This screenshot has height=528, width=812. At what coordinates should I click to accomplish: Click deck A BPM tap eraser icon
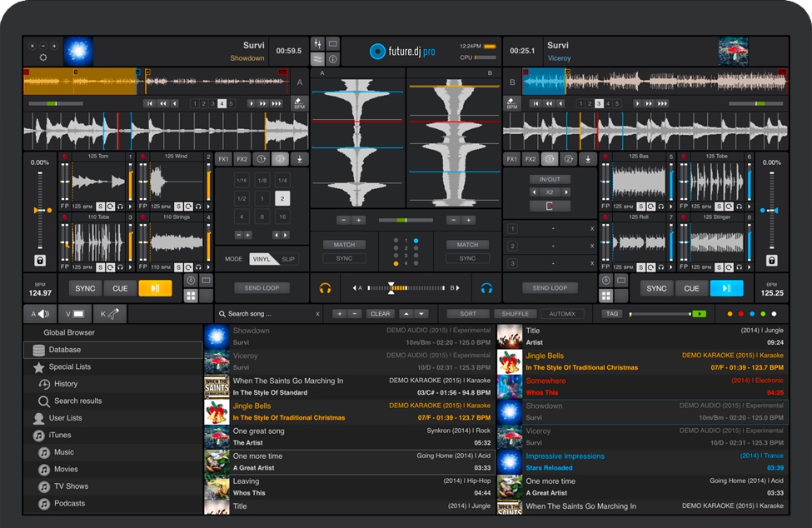300,103
